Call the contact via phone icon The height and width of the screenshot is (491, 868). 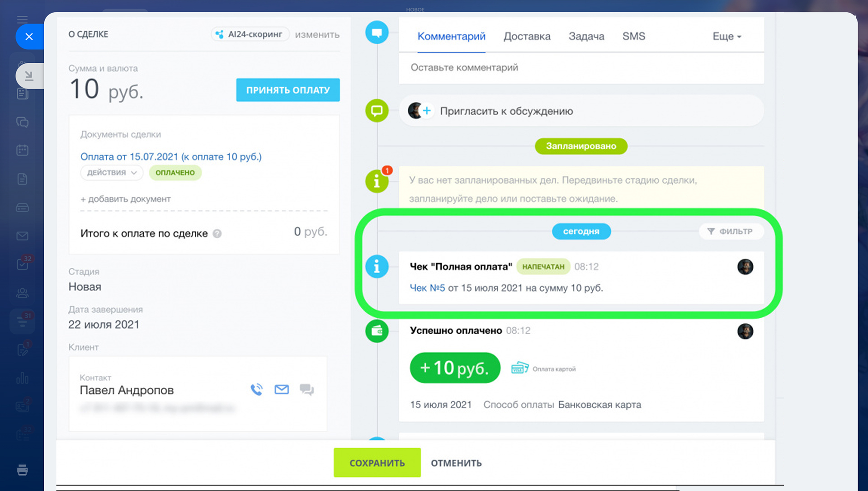[256, 389]
